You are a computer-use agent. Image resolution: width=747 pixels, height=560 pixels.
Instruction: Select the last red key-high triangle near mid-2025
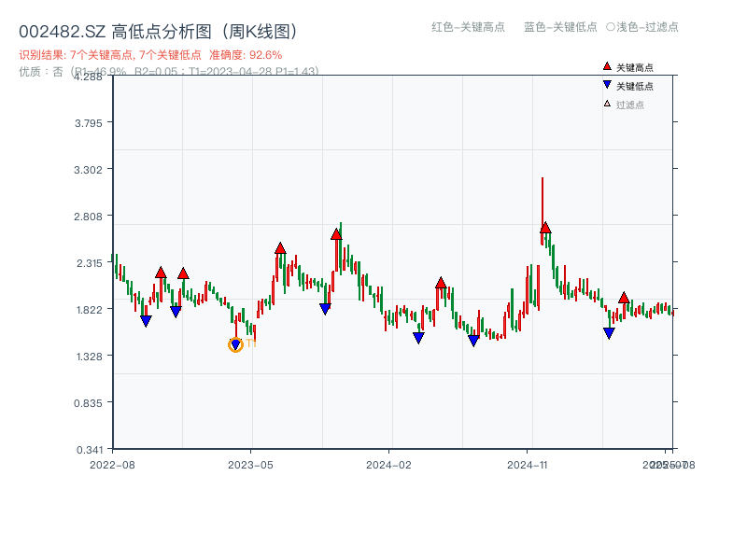click(x=624, y=298)
